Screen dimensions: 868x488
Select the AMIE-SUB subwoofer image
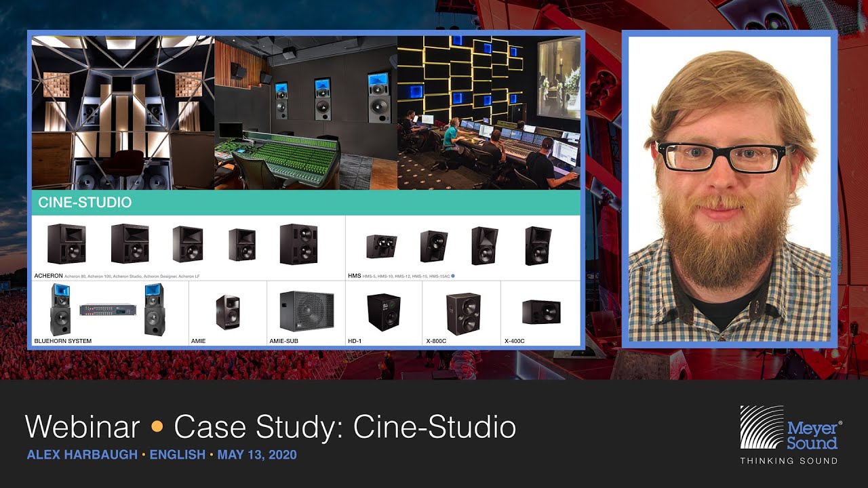(307, 311)
